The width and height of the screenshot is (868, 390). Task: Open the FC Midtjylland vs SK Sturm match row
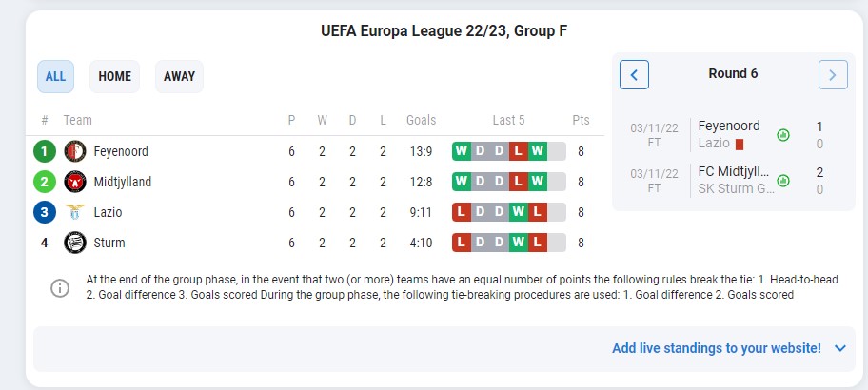(x=734, y=181)
